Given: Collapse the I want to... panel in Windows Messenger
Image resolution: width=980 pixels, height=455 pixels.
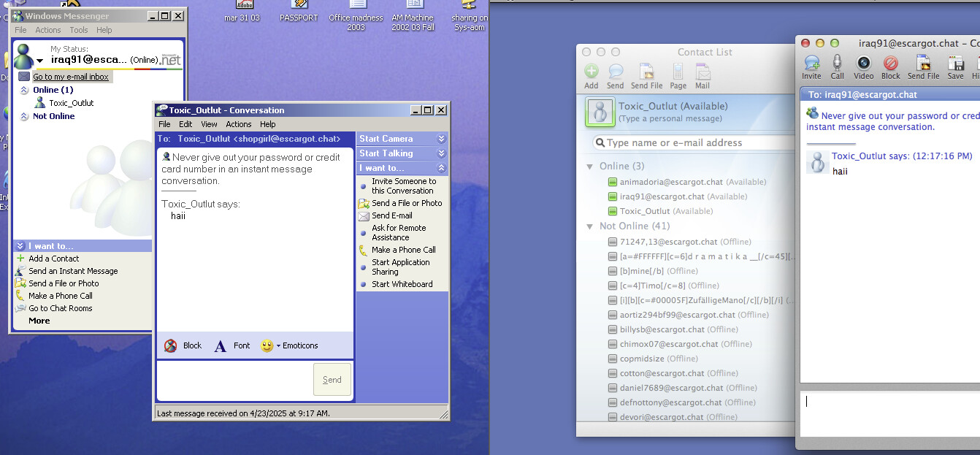Looking at the screenshot, I should [20, 246].
